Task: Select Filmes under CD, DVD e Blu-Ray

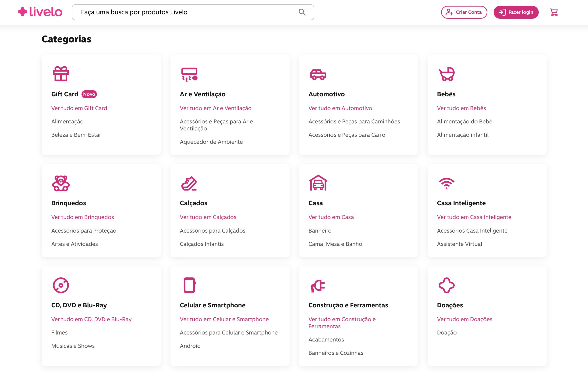Action: 59,333
